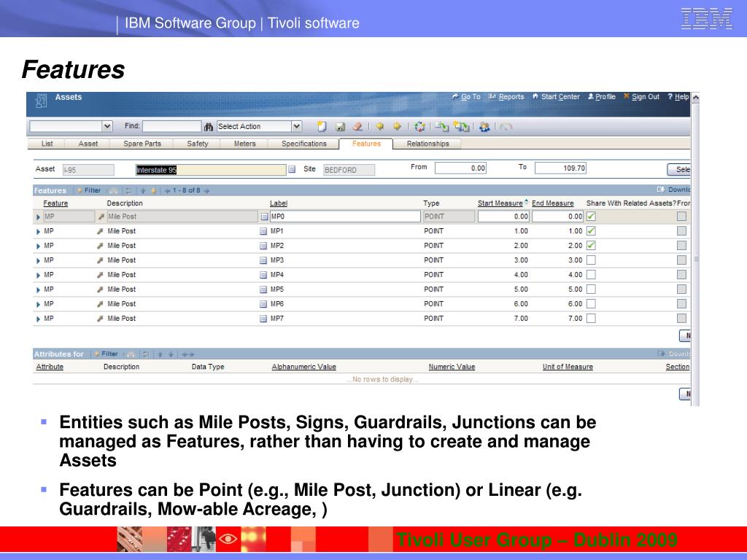Uncheck Share With Related Assets for MP1
The width and height of the screenshot is (747, 560).
(x=591, y=231)
